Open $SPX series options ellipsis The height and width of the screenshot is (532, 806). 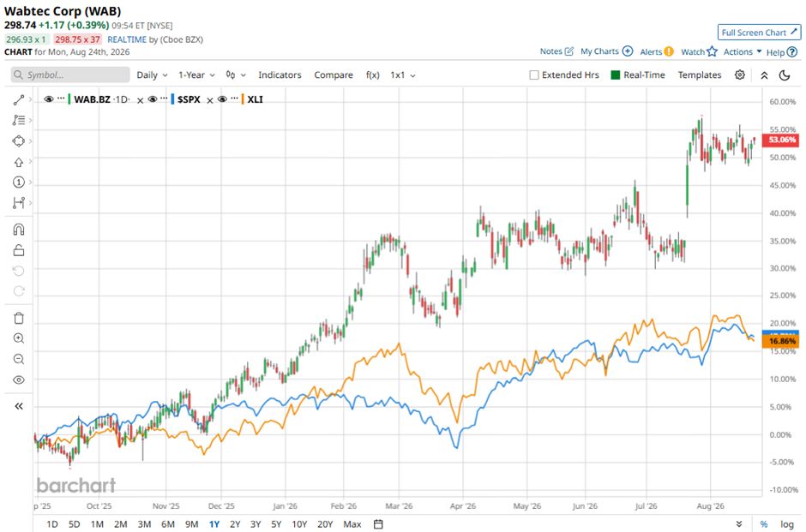coord(165,98)
